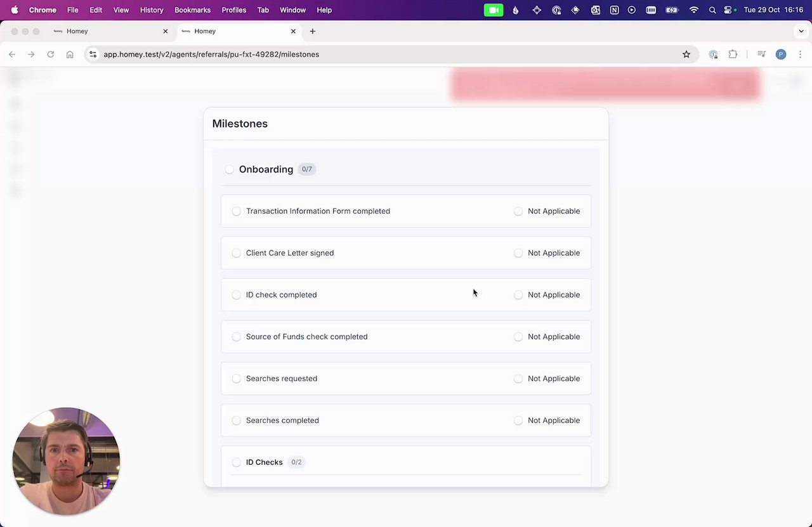Image resolution: width=812 pixels, height=527 pixels.
Task: Click the browser forward arrow
Action: click(31, 55)
